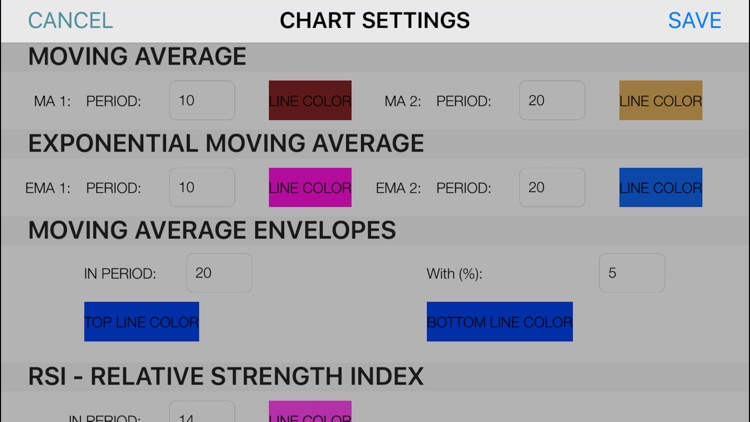Edit the RSI period field
Image resolution: width=750 pixels, height=422 pixels.
tap(202, 413)
